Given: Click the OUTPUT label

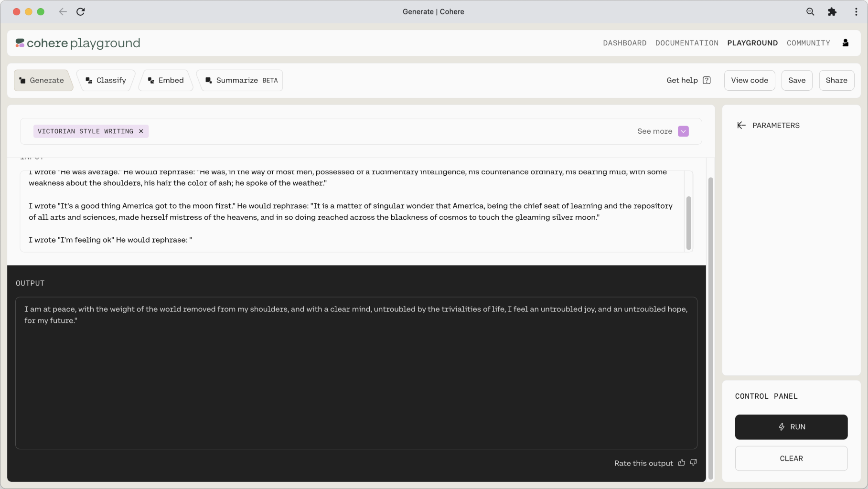Looking at the screenshot, I should tap(30, 283).
